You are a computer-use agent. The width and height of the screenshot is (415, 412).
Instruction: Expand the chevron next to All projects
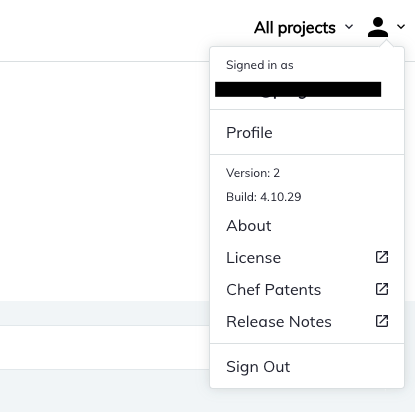pyautogui.click(x=349, y=27)
